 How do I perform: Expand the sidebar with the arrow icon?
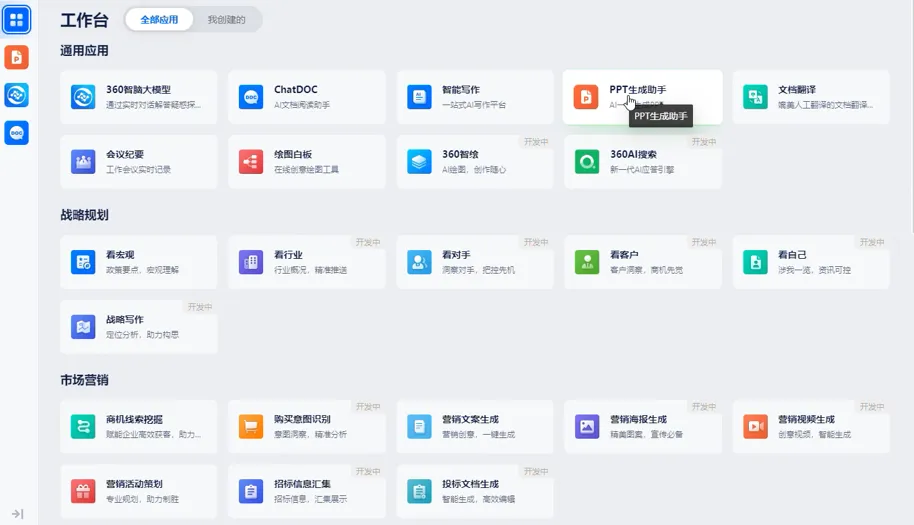[x=17, y=514]
